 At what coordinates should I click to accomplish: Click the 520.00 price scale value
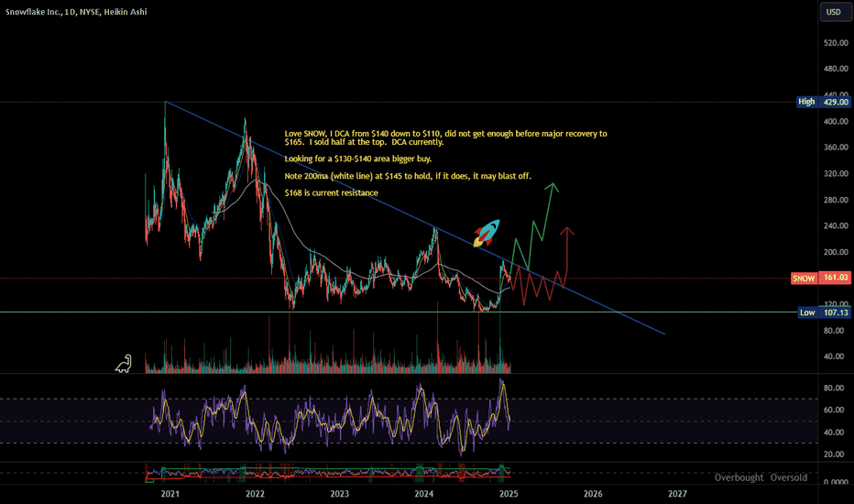[x=836, y=42]
